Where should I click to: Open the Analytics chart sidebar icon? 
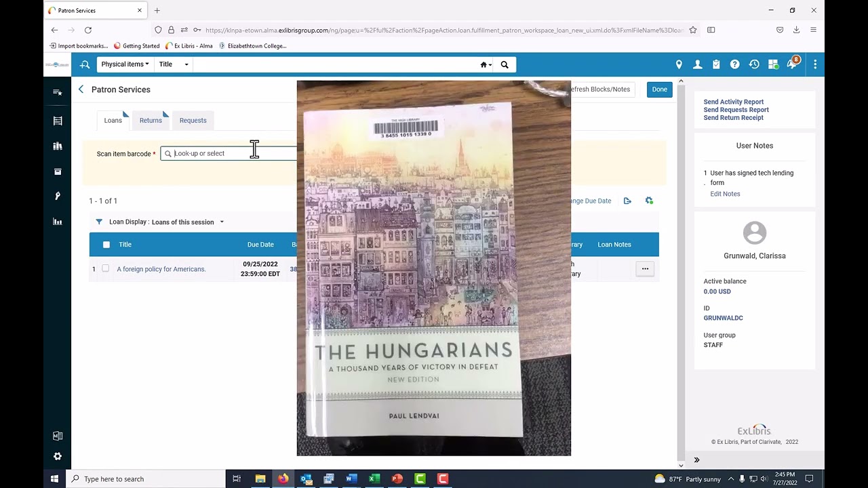[x=58, y=222]
